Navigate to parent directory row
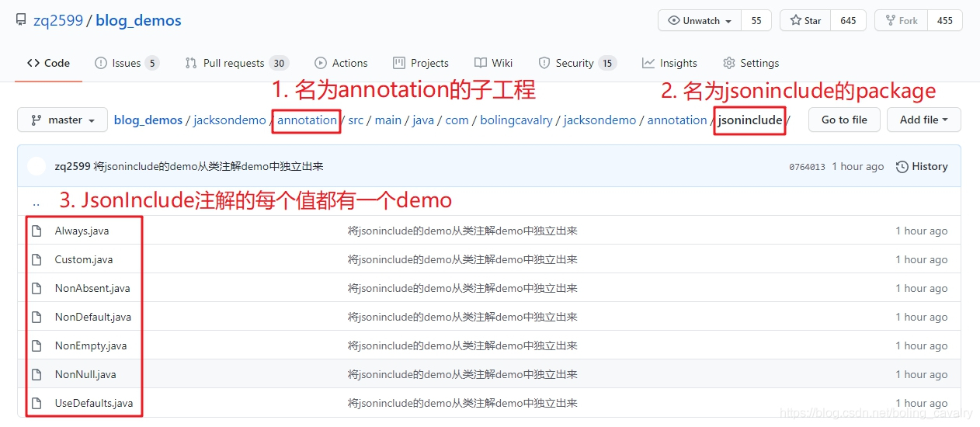 pos(489,202)
